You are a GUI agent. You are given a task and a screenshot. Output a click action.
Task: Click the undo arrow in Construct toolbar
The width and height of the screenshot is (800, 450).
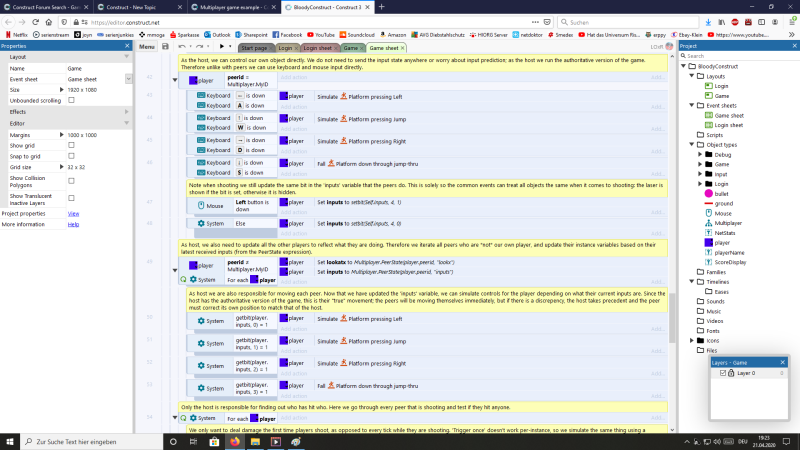[x=182, y=47]
